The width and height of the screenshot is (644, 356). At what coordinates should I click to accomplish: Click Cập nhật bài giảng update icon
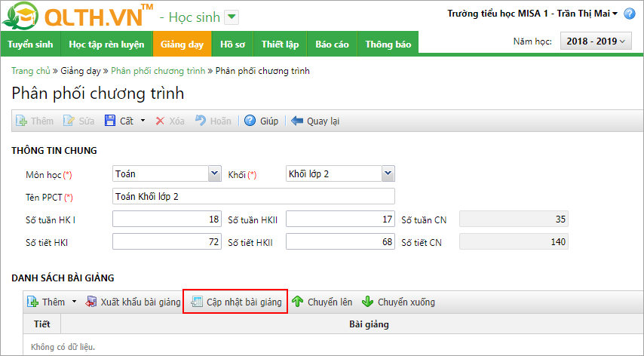pyautogui.click(x=197, y=302)
